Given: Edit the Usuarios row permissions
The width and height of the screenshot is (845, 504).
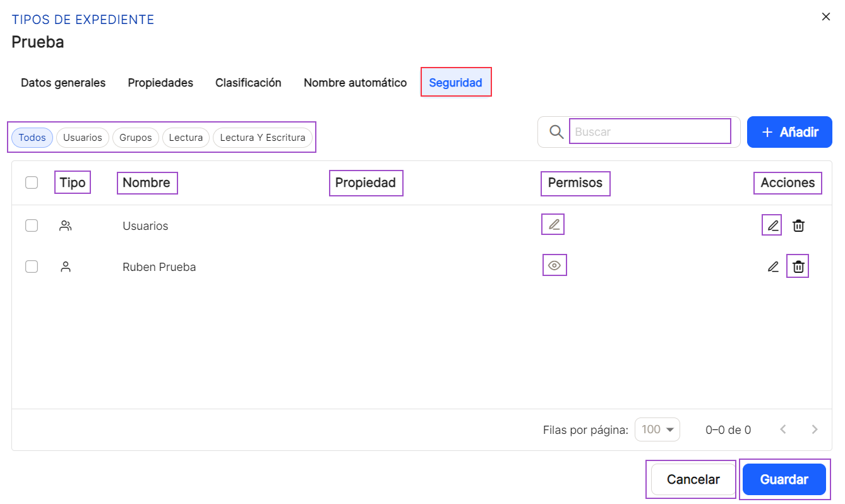Looking at the screenshot, I should pos(772,225).
